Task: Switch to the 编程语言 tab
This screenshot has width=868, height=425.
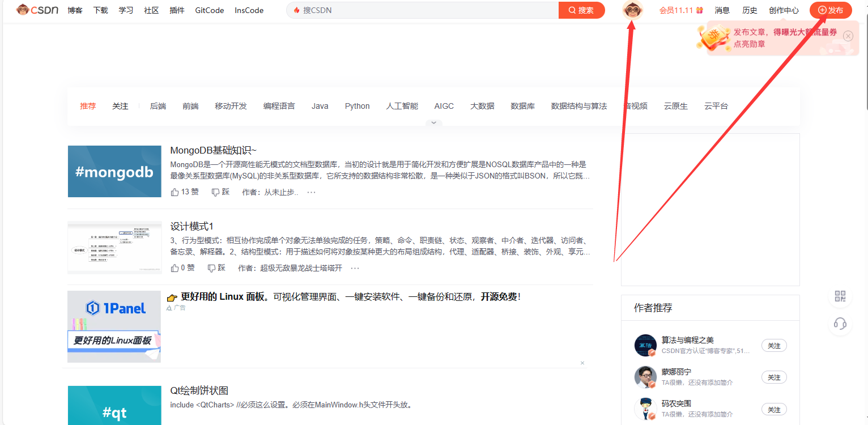Action: tap(279, 106)
